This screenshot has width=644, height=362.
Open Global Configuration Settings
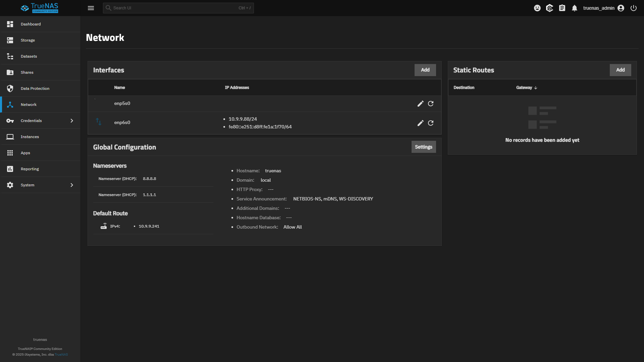(423, 147)
